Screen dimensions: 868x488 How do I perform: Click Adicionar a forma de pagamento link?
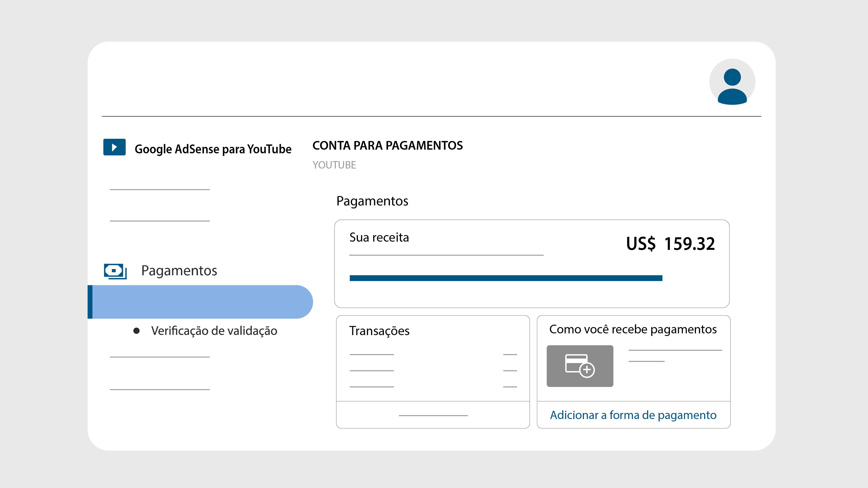[x=633, y=415]
